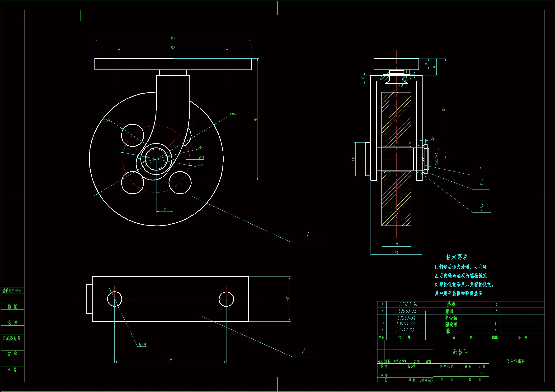Select the 4xø20 hole callout text
The height and width of the screenshot is (392, 555).
(106, 120)
